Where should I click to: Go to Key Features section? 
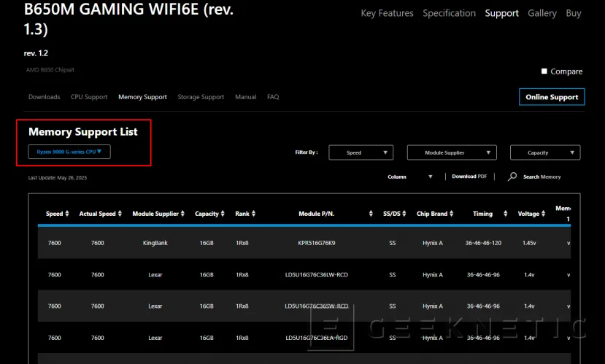387,13
